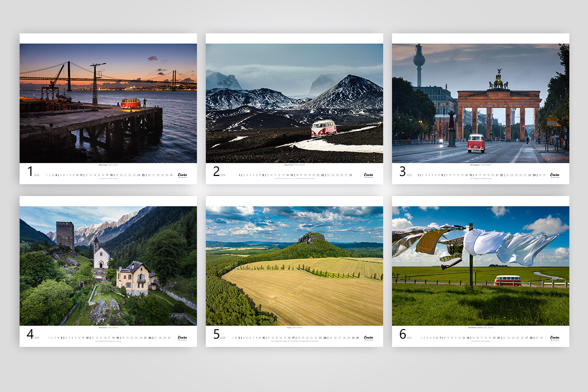Click the red VW bus on the pier
The width and height of the screenshot is (588, 392).
point(131,103)
